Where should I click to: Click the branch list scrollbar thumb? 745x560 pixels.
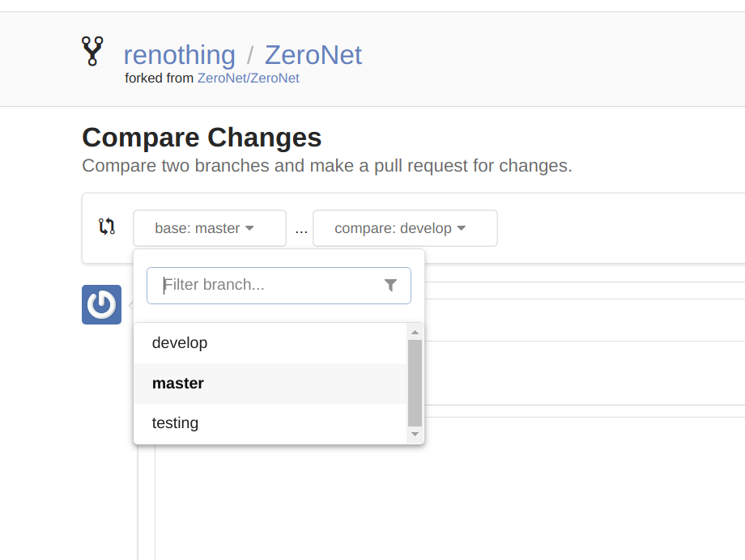pos(415,382)
